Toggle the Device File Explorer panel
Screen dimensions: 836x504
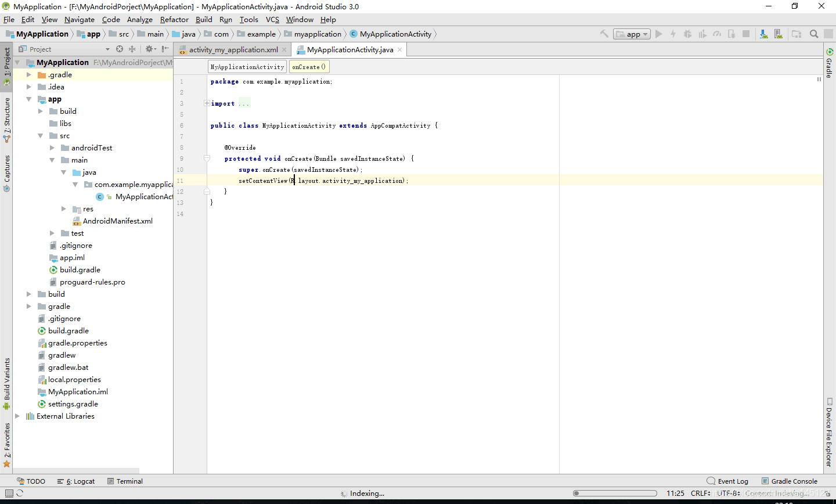coord(830,432)
